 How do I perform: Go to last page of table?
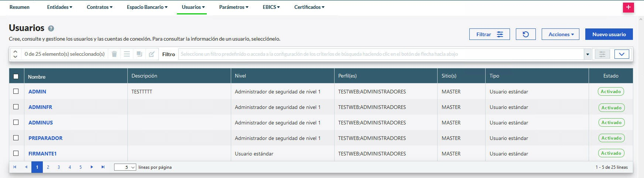tap(103, 167)
